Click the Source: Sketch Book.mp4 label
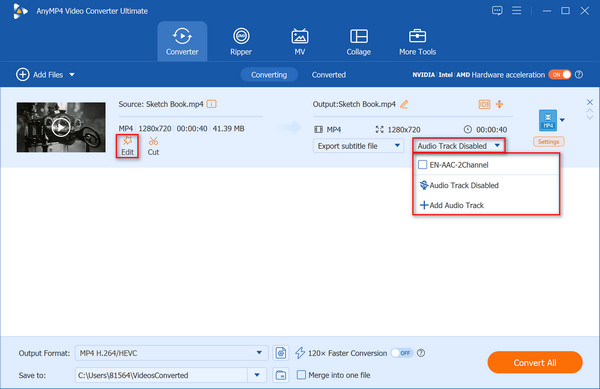 161,104
